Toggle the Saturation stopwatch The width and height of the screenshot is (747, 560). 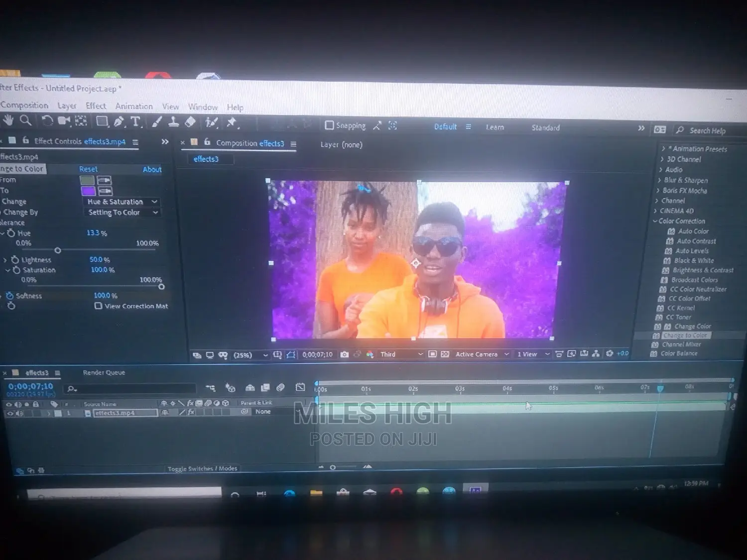(16, 270)
